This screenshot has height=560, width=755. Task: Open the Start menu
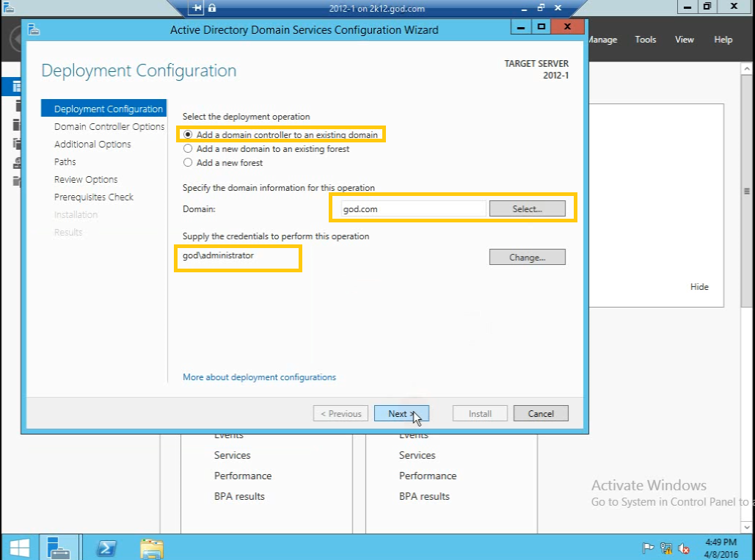pyautogui.click(x=19, y=548)
